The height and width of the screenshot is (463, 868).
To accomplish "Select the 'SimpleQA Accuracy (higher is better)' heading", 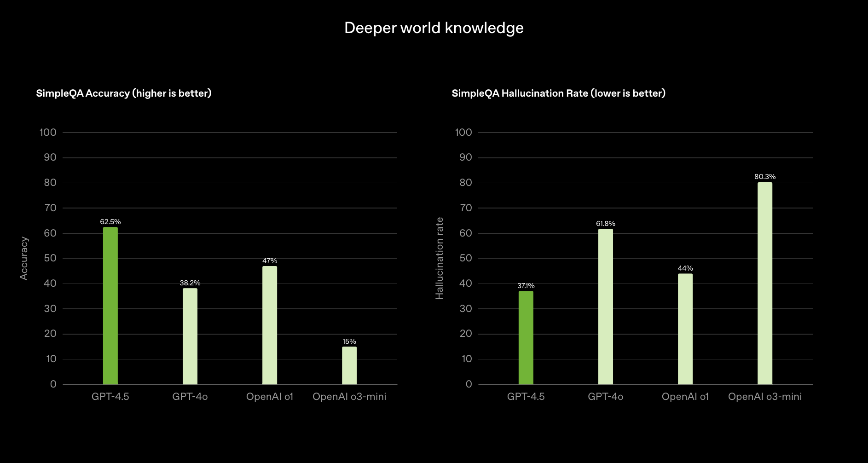I will coord(124,93).
